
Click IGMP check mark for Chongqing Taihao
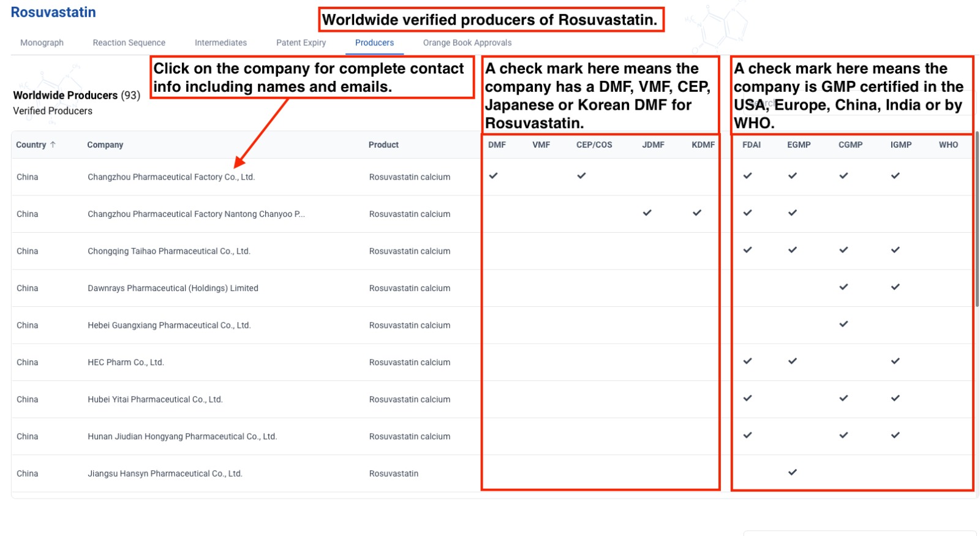(x=895, y=250)
